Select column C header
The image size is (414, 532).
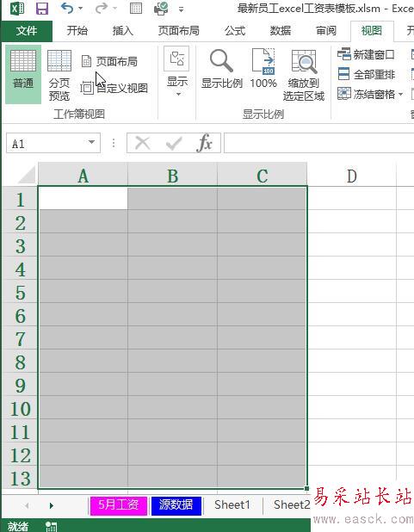pos(262,176)
